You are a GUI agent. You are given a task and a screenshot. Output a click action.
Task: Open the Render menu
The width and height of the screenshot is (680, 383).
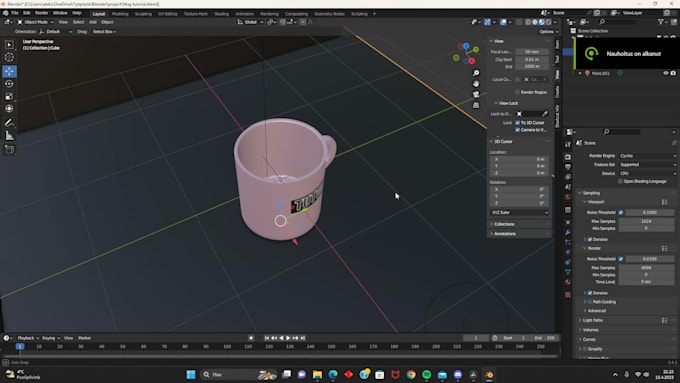pos(41,13)
